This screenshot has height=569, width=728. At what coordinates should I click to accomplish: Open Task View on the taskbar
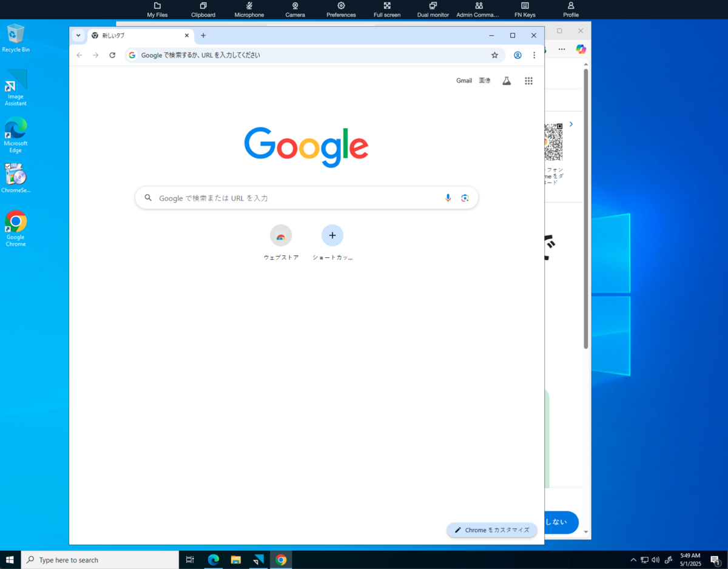(190, 560)
